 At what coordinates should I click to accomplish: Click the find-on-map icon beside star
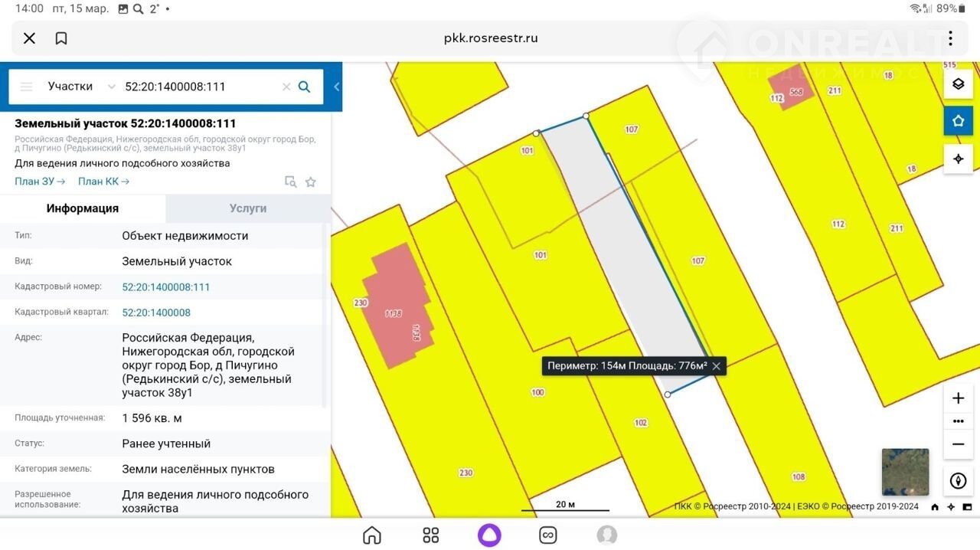point(290,182)
